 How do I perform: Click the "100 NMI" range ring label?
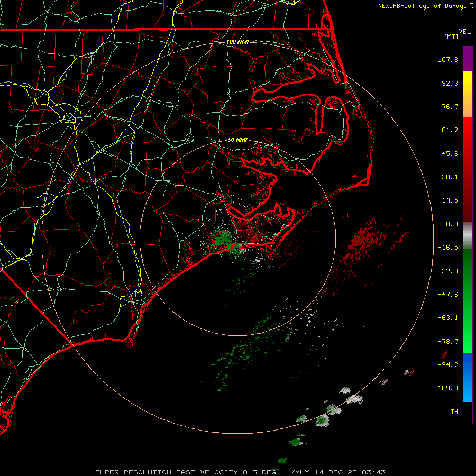point(237,42)
